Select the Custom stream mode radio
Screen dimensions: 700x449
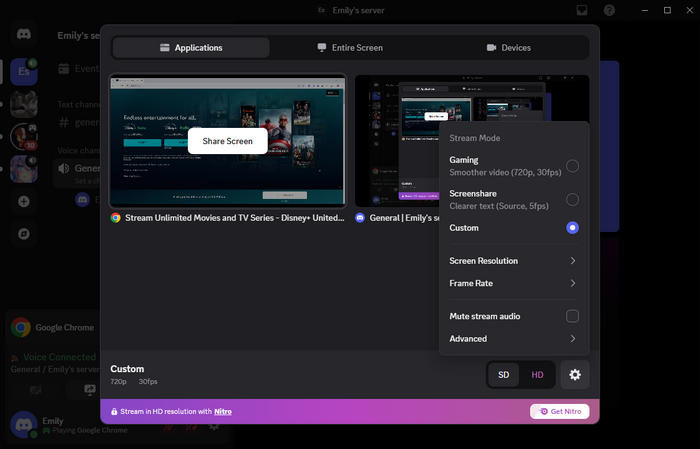coord(572,228)
